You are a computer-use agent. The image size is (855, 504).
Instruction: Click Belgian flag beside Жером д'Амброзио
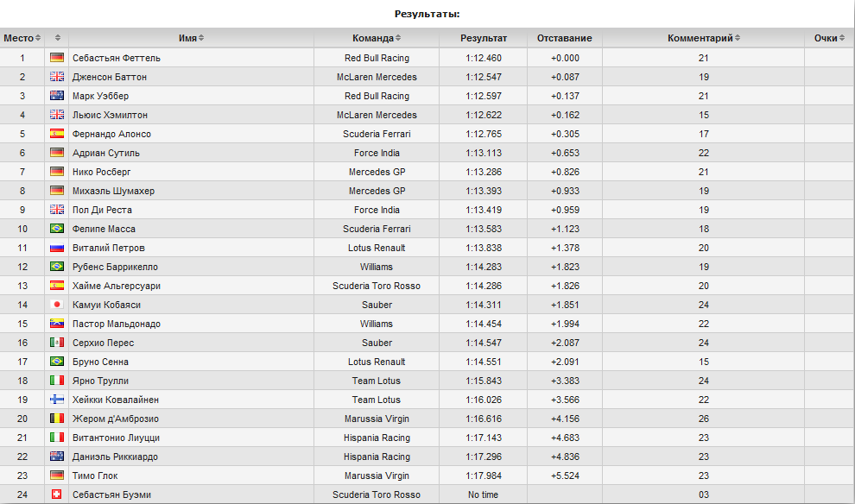(x=57, y=419)
